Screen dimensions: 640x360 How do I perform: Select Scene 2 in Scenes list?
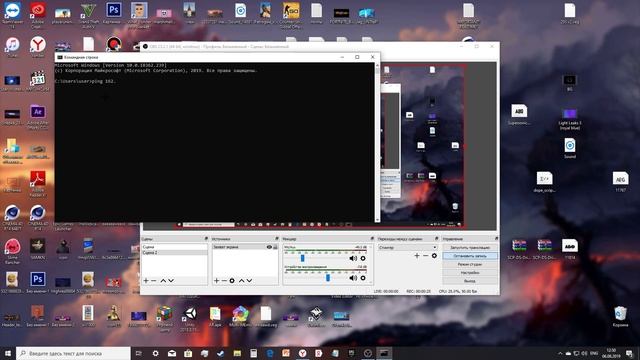(x=174, y=253)
